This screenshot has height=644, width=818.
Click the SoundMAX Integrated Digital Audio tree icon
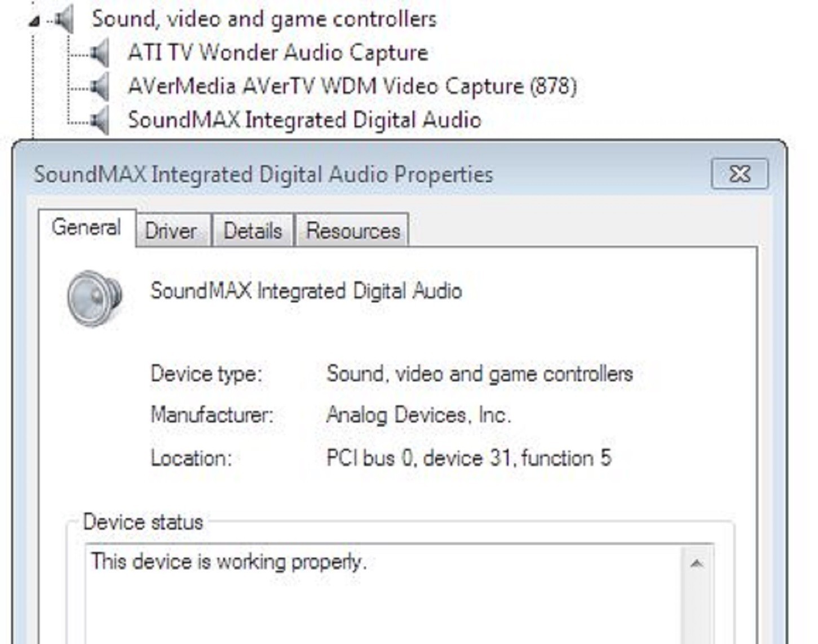[x=100, y=121]
